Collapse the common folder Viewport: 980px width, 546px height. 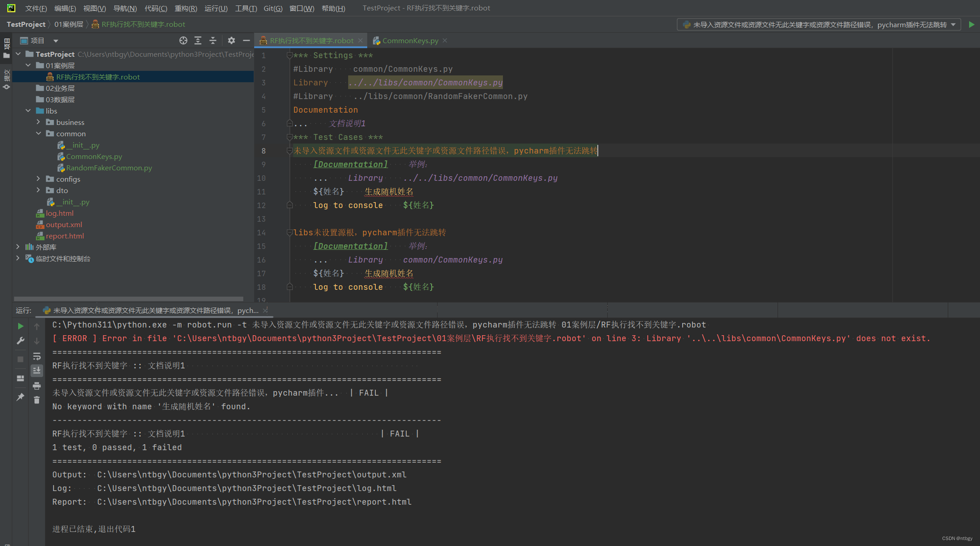(39, 134)
